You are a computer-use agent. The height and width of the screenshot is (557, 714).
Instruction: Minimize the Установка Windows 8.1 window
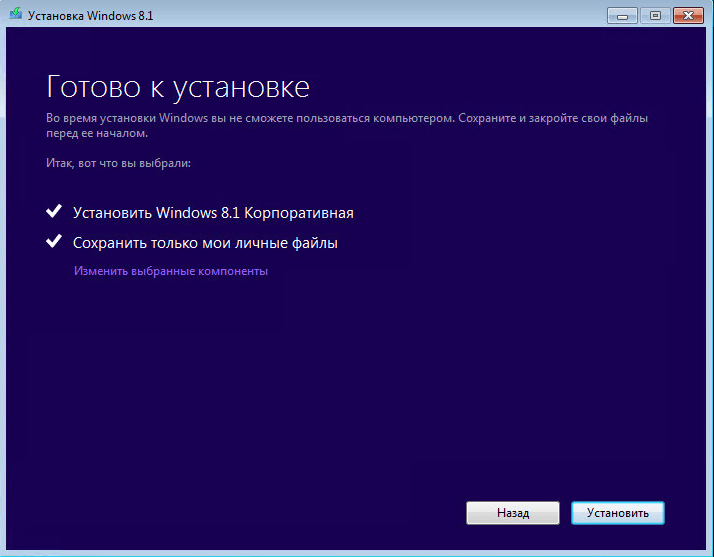click(622, 16)
